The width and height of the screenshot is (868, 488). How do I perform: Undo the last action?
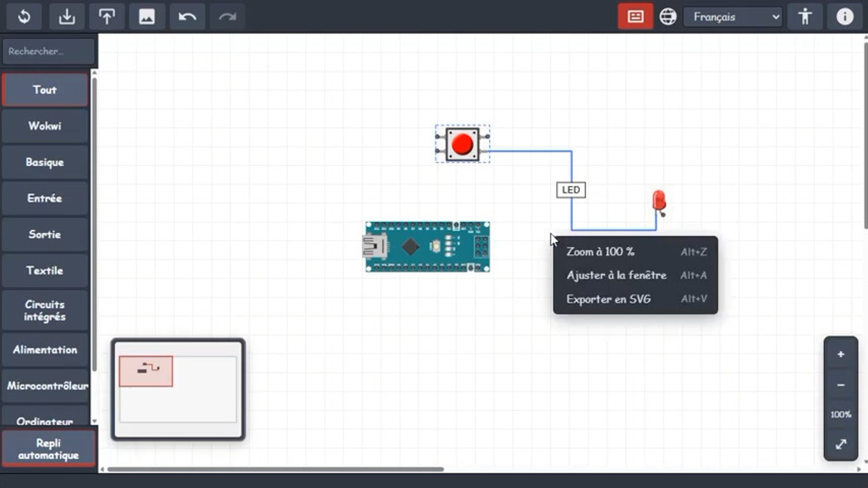click(187, 17)
